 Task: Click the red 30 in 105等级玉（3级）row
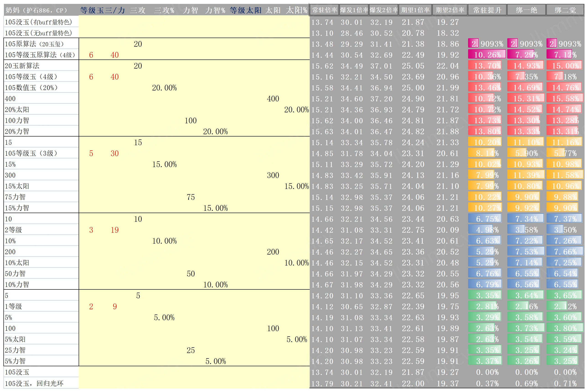pyautogui.click(x=115, y=153)
